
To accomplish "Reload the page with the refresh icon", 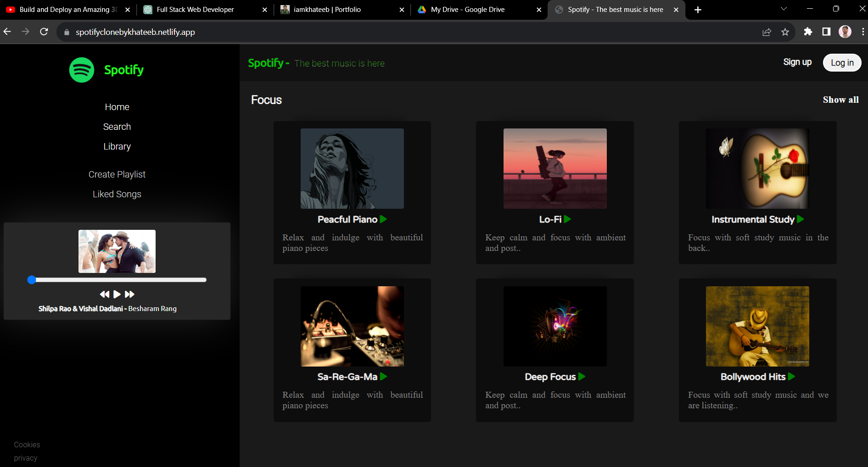I will point(44,32).
